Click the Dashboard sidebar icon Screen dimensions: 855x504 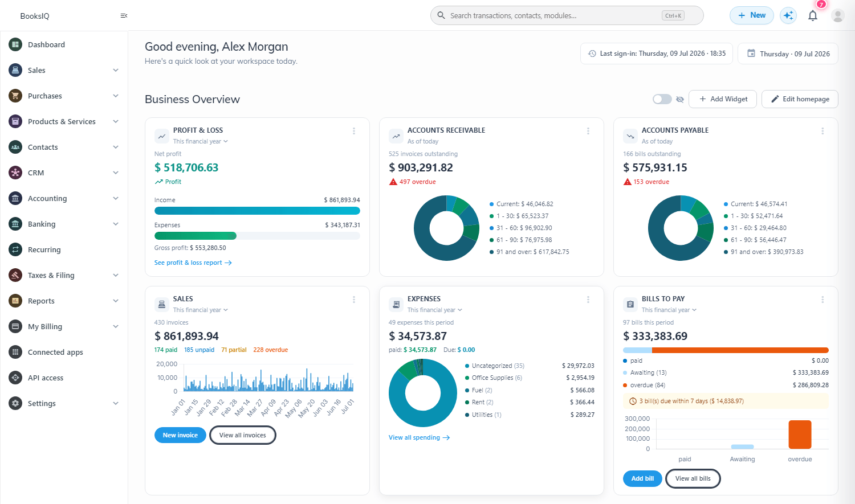coord(15,44)
